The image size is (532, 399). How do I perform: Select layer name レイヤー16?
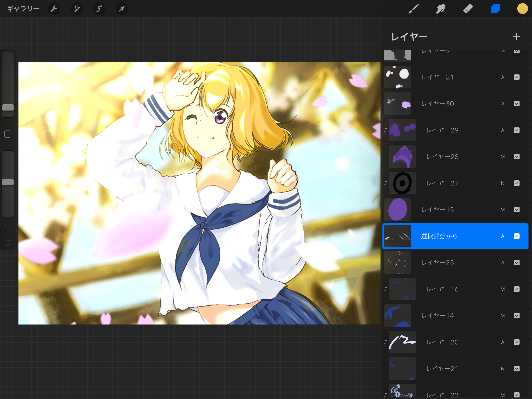[442, 289]
